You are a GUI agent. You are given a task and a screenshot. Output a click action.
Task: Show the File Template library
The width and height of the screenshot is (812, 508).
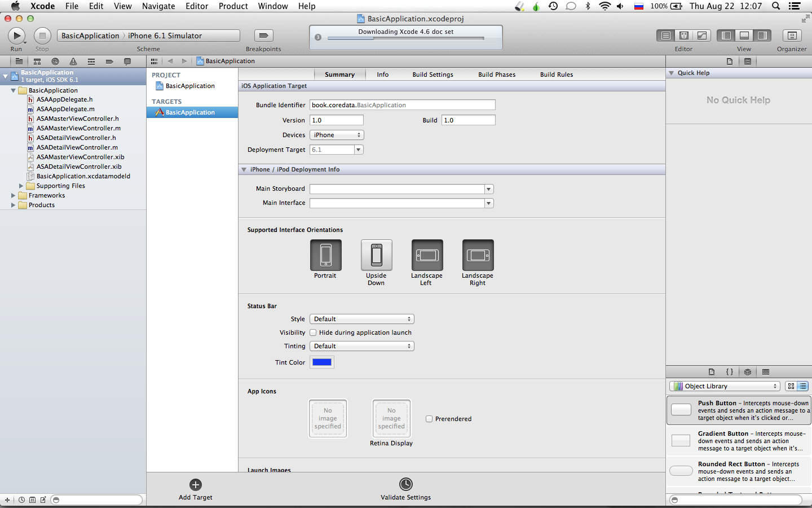coord(712,372)
